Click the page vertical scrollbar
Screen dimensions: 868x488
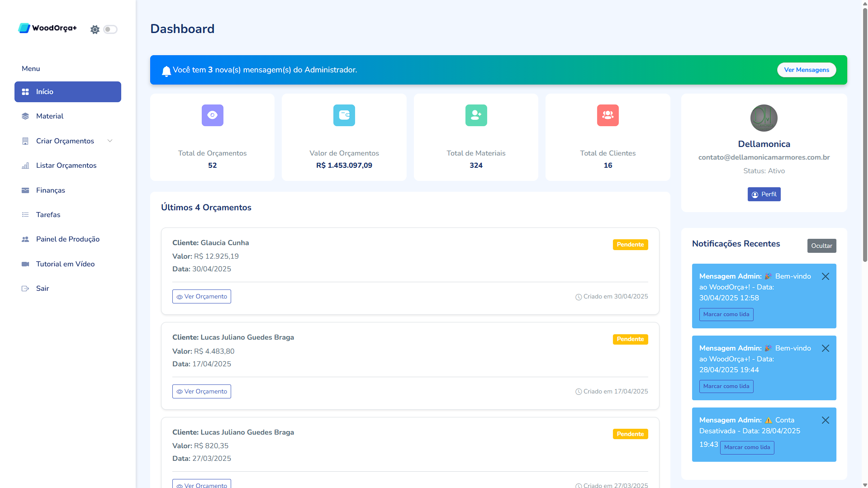click(x=864, y=136)
